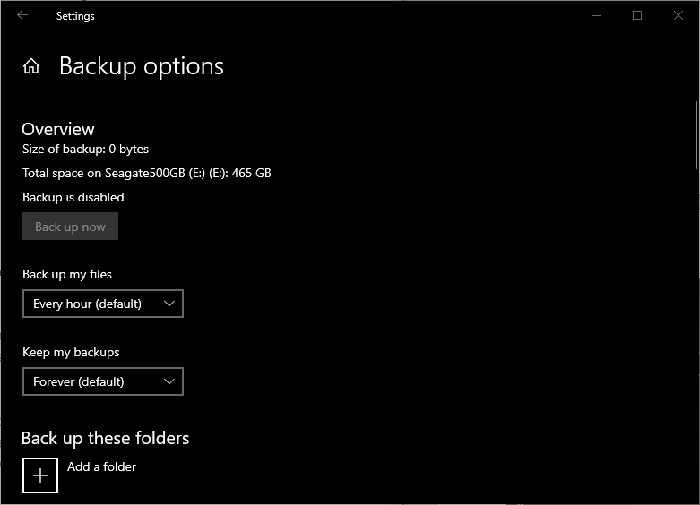Click the 'Add a folder' label
700x505 pixels.
(101, 467)
